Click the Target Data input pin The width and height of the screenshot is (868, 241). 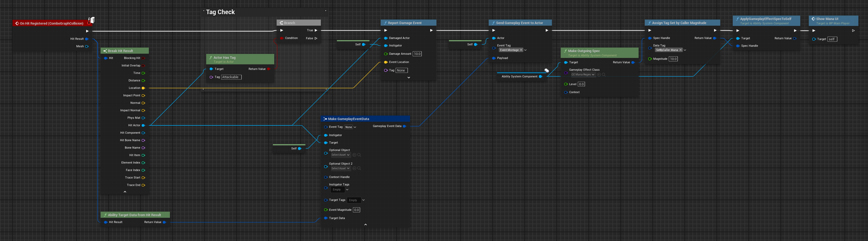point(326,218)
